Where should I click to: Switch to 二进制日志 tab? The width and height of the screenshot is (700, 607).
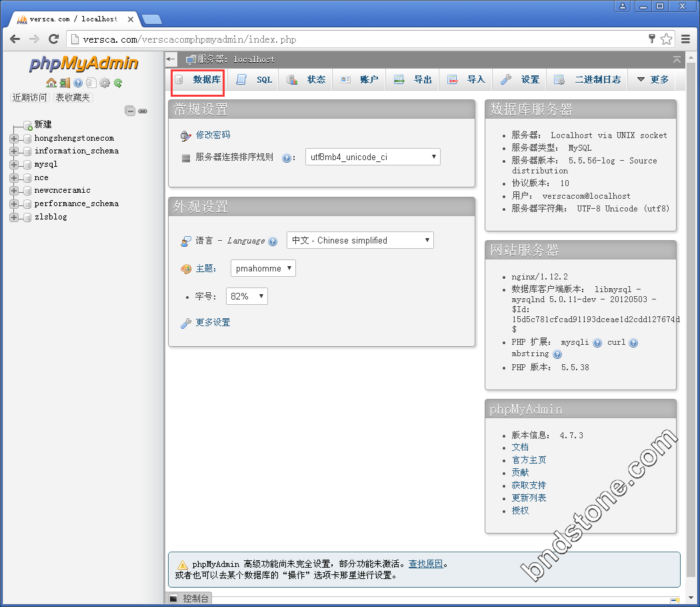(x=587, y=79)
